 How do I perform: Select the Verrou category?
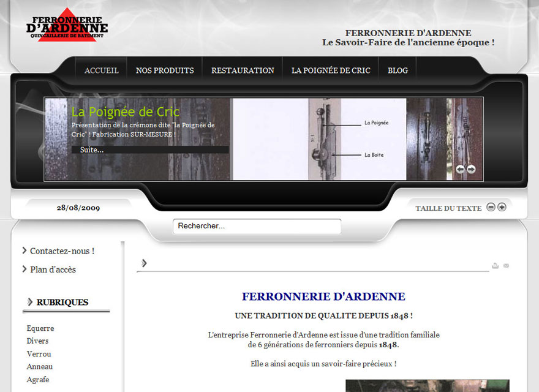39,354
